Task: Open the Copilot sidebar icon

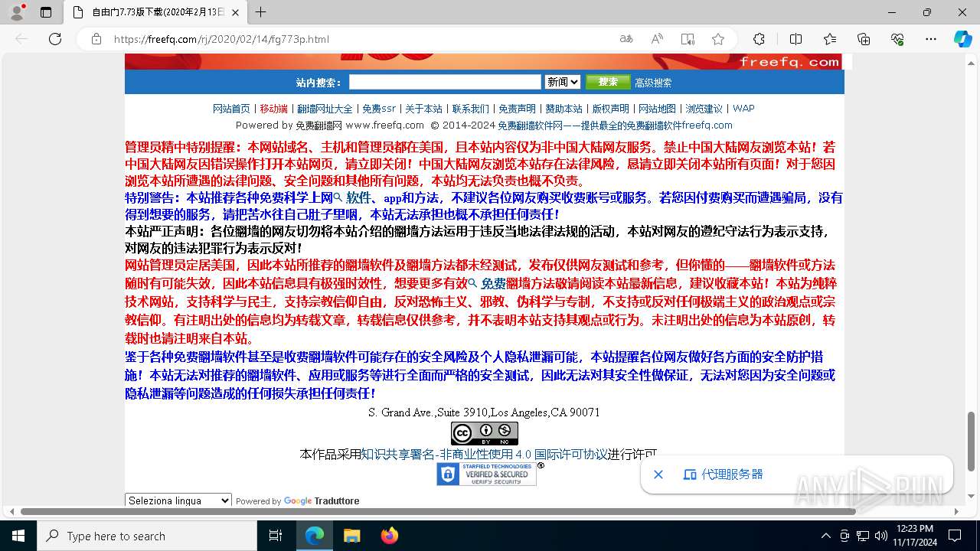Action: 962,39
